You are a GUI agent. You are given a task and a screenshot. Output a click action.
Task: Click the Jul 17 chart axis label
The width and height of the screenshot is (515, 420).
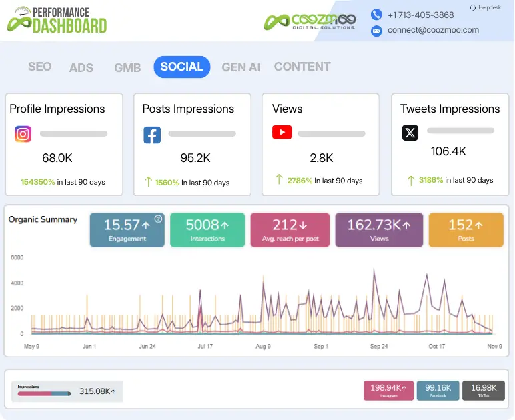tap(205, 347)
